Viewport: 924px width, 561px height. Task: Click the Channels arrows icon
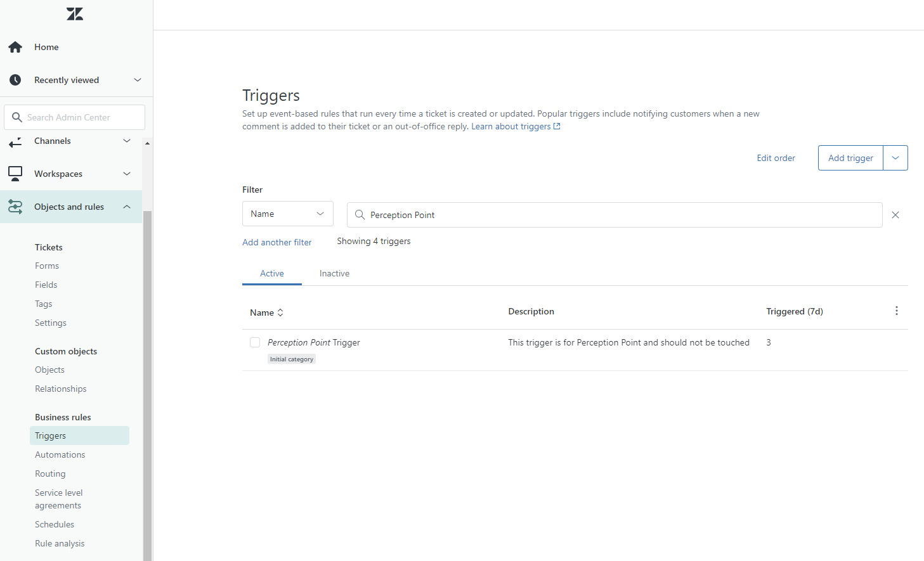point(15,141)
